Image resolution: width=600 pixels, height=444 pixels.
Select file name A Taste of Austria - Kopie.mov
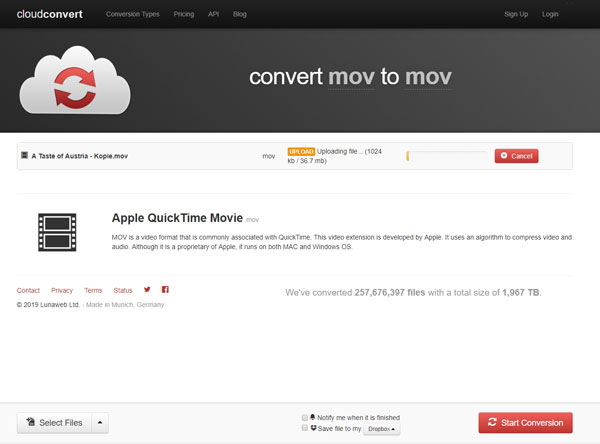80,156
